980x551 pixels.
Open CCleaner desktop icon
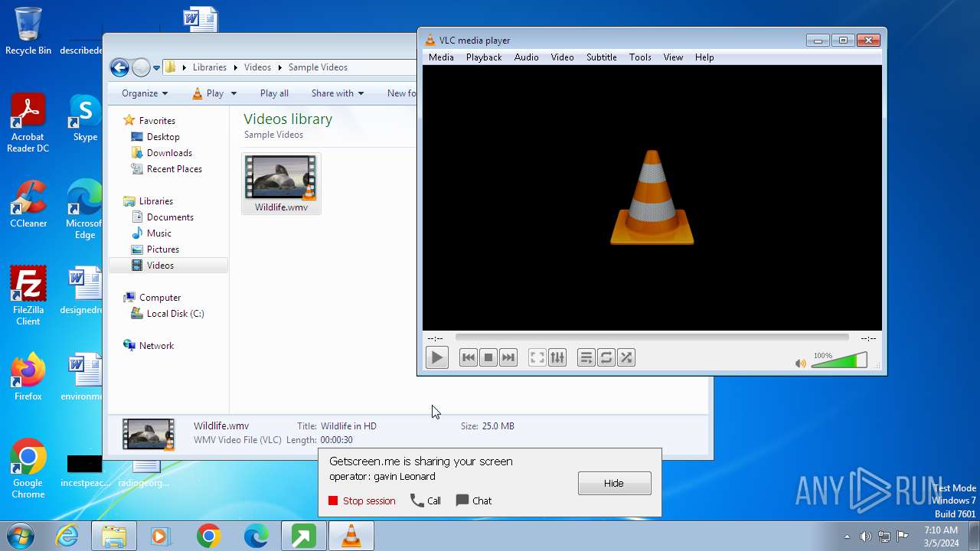click(x=28, y=204)
